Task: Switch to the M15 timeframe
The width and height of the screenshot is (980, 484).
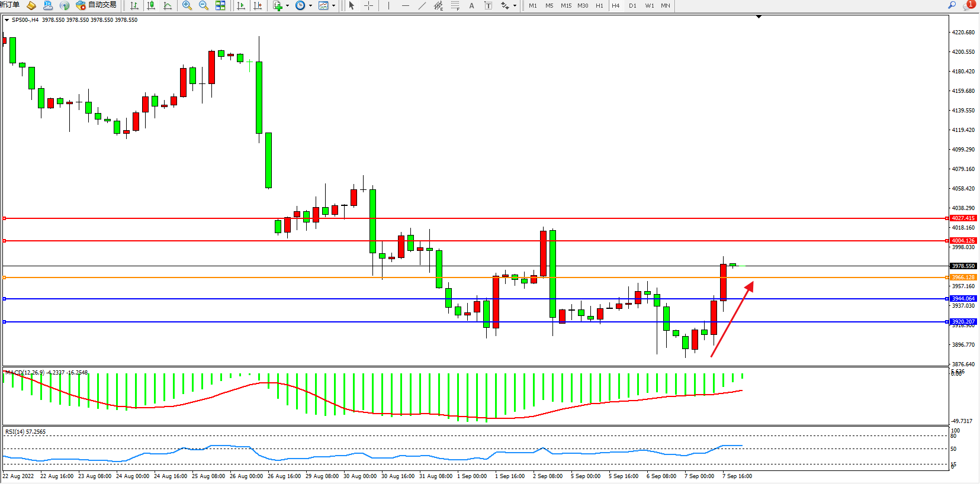Action: [x=566, y=5]
